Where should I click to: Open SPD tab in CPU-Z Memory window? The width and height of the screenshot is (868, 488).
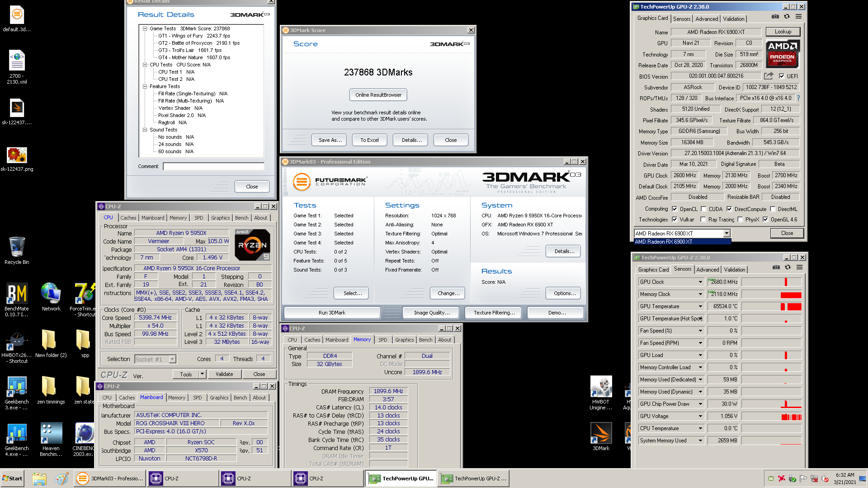point(383,340)
